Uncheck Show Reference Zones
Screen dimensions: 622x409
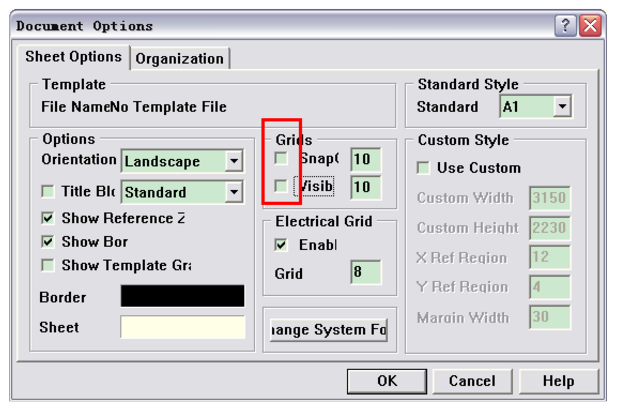(48, 217)
